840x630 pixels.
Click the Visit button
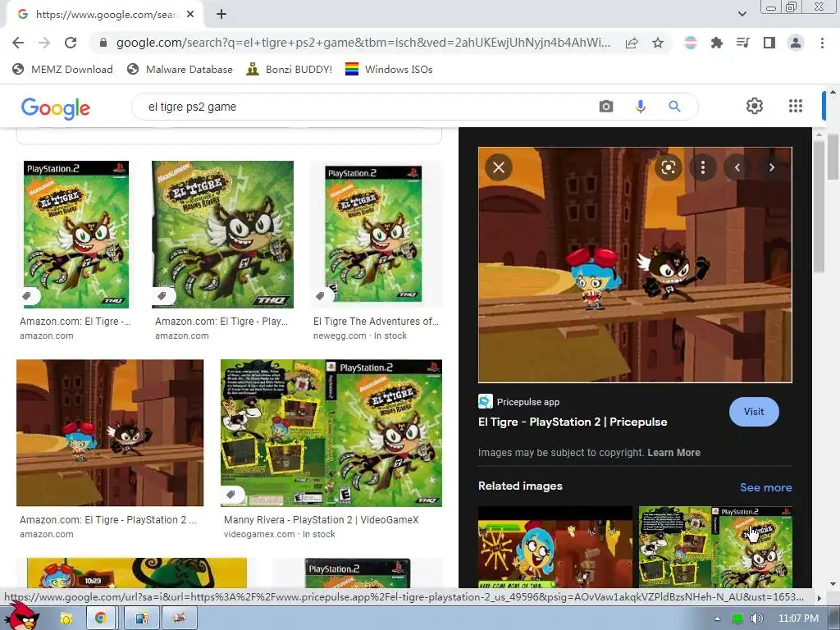point(754,412)
